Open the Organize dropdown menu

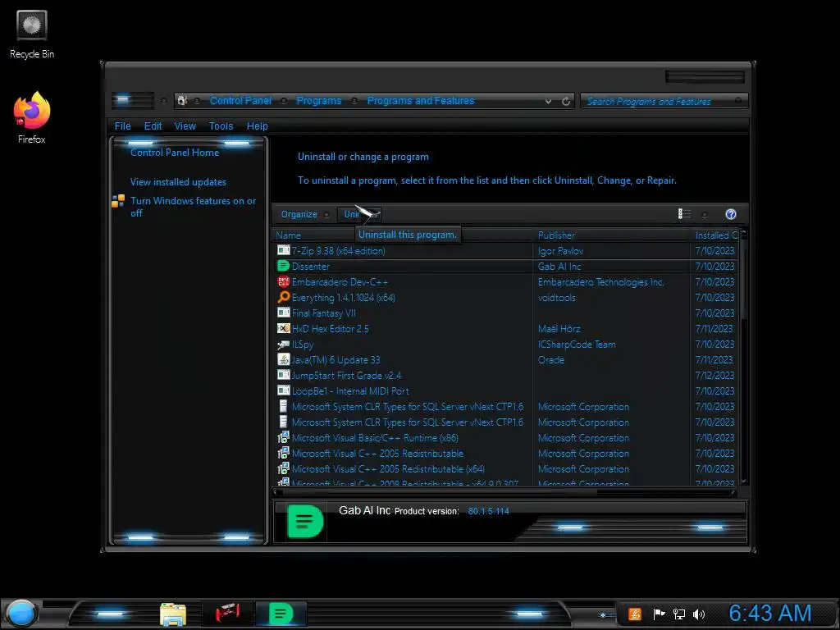pyautogui.click(x=305, y=214)
